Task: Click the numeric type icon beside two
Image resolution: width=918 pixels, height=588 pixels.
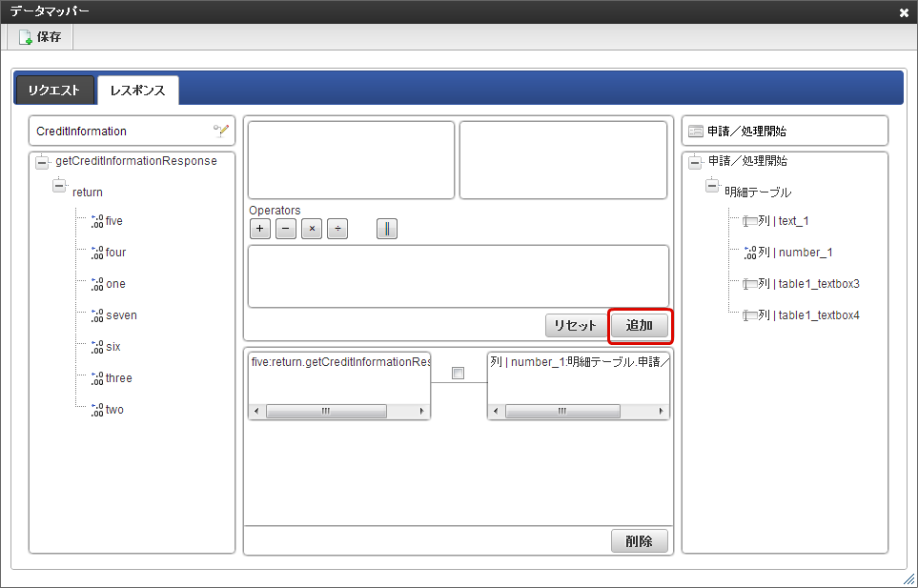Action: 97,411
